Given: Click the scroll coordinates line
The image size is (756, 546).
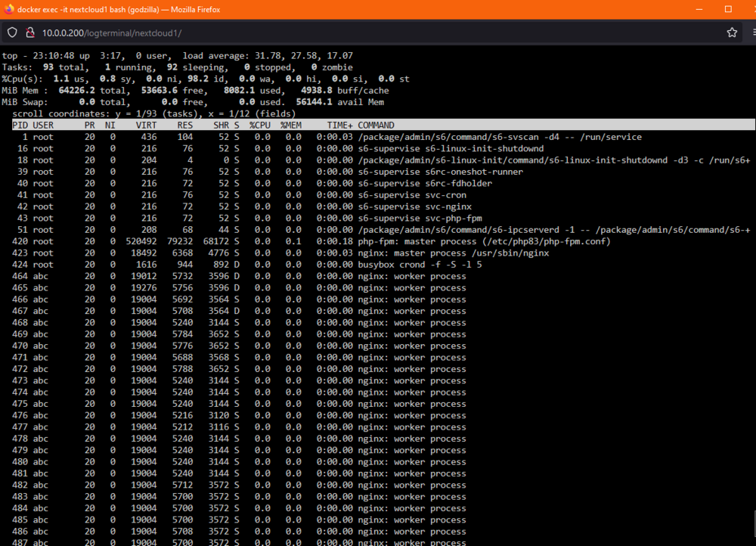Looking at the screenshot, I should 153,113.
